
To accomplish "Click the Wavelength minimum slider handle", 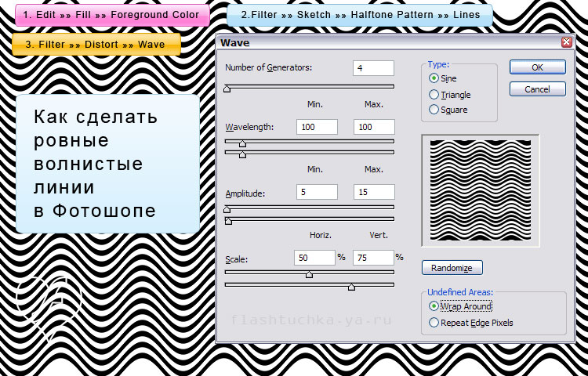I will pyautogui.click(x=242, y=143).
